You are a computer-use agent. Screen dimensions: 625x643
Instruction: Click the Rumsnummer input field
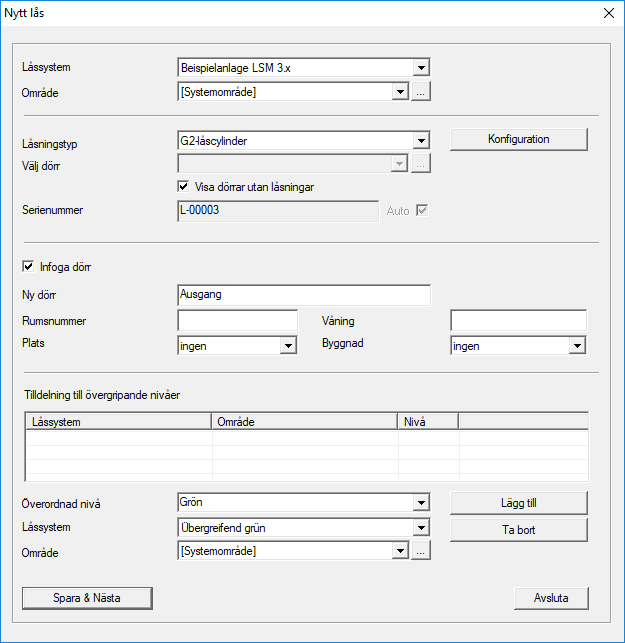pyautogui.click(x=237, y=320)
